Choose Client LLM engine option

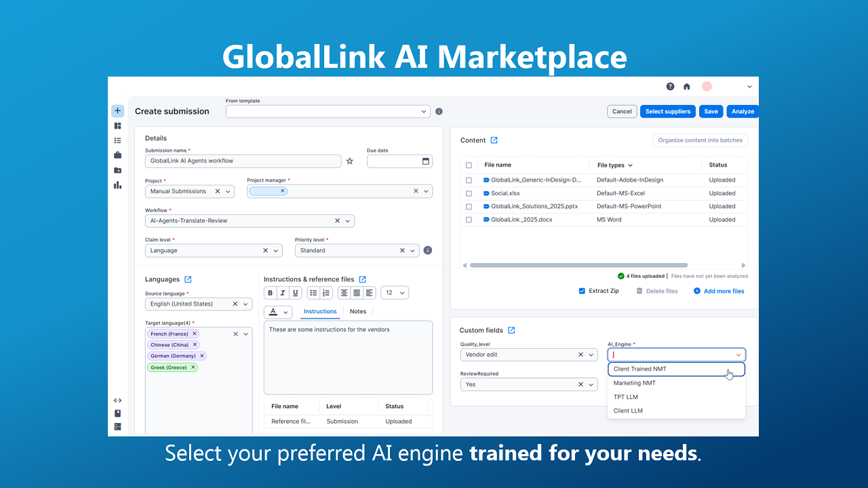pos(677,411)
